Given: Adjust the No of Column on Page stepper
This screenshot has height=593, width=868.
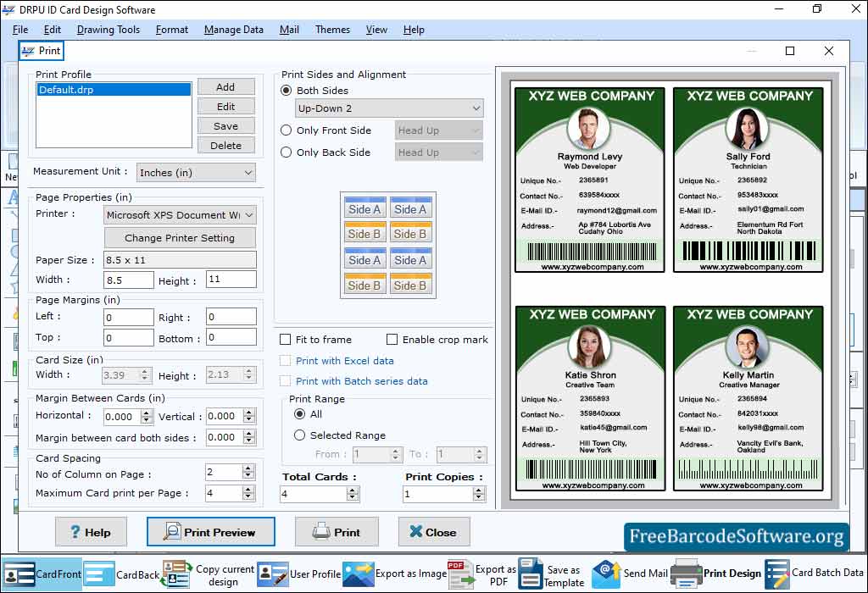Looking at the screenshot, I should click(248, 472).
